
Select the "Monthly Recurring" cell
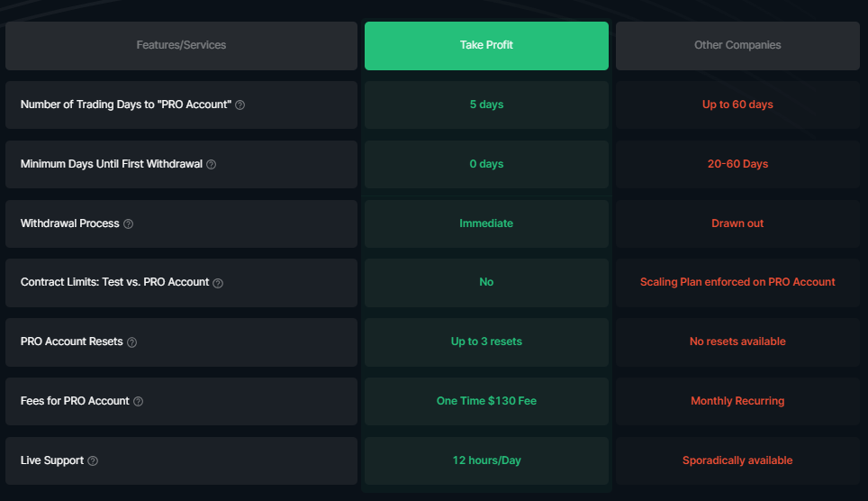pyautogui.click(x=737, y=401)
